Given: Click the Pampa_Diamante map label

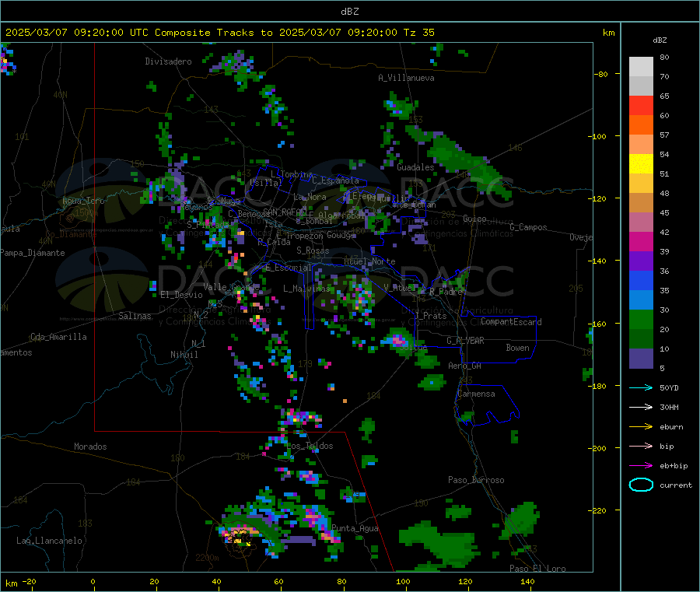Looking at the screenshot, I should (33, 253).
